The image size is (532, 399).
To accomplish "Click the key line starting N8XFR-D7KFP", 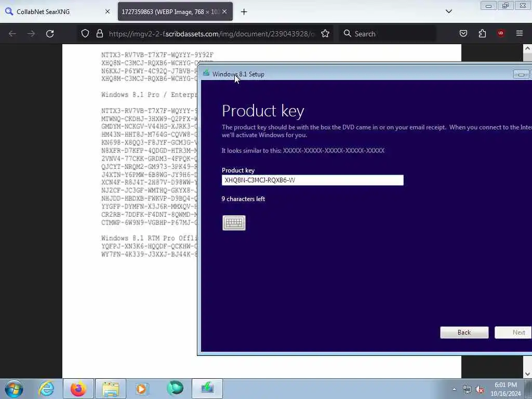I will pos(149,151).
